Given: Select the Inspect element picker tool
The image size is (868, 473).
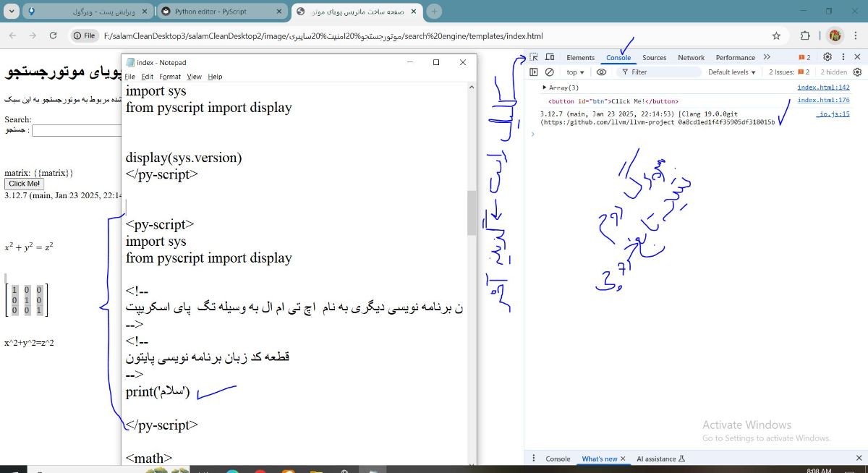Looking at the screenshot, I should tap(532, 56).
